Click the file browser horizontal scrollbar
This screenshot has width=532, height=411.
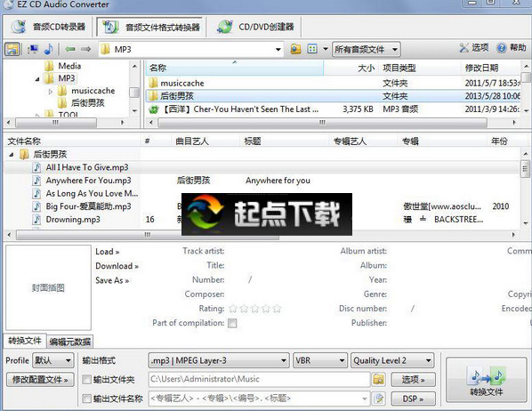[x=322, y=123]
